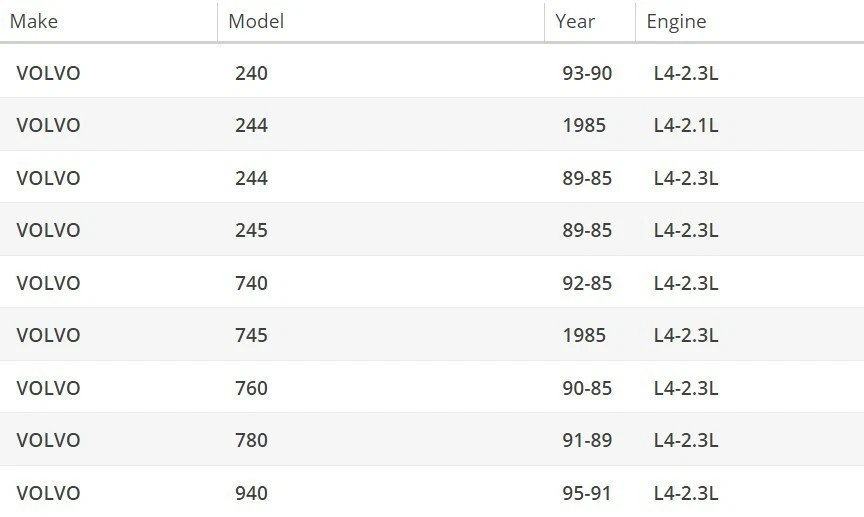Click the model 245 cell

(251, 230)
